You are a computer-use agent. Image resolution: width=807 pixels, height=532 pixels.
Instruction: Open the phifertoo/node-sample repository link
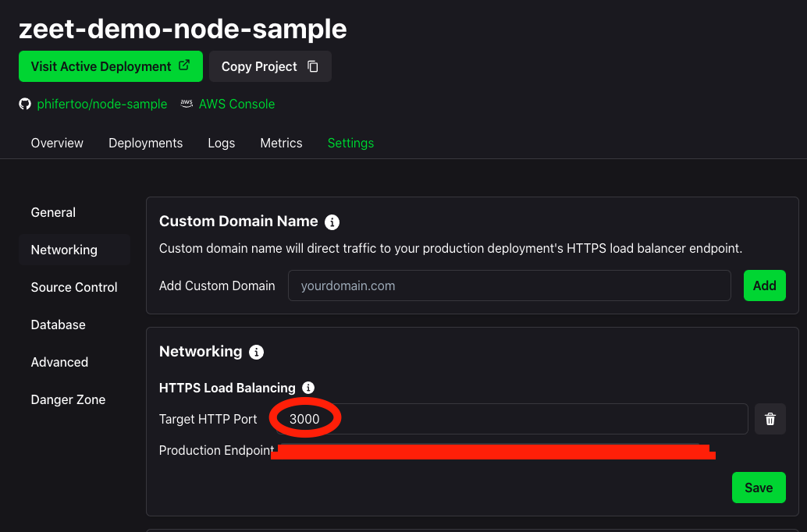tap(102, 104)
